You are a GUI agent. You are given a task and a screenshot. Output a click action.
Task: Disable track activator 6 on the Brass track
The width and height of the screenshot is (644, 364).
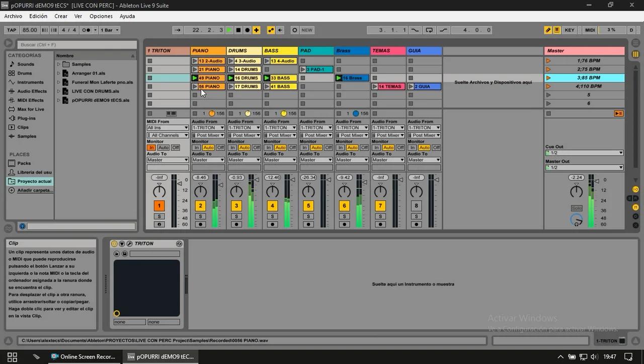coord(344,205)
